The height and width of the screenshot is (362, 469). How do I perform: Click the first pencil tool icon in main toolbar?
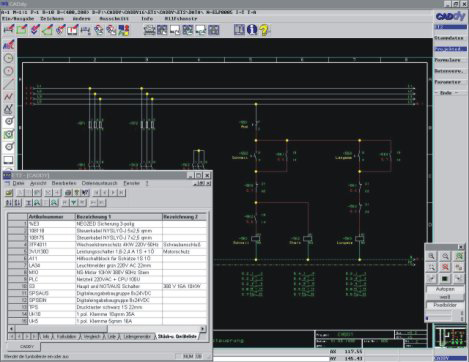[9, 30]
